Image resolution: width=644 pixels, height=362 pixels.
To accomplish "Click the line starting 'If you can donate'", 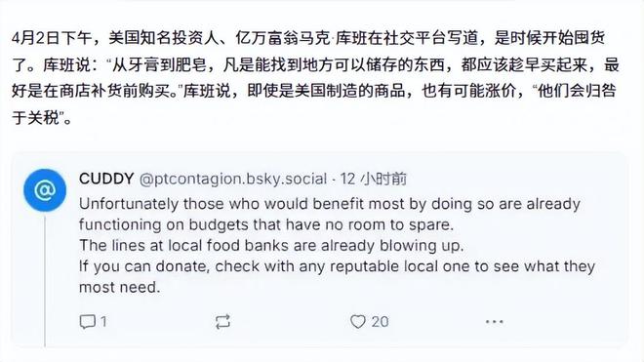I will [337, 266].
